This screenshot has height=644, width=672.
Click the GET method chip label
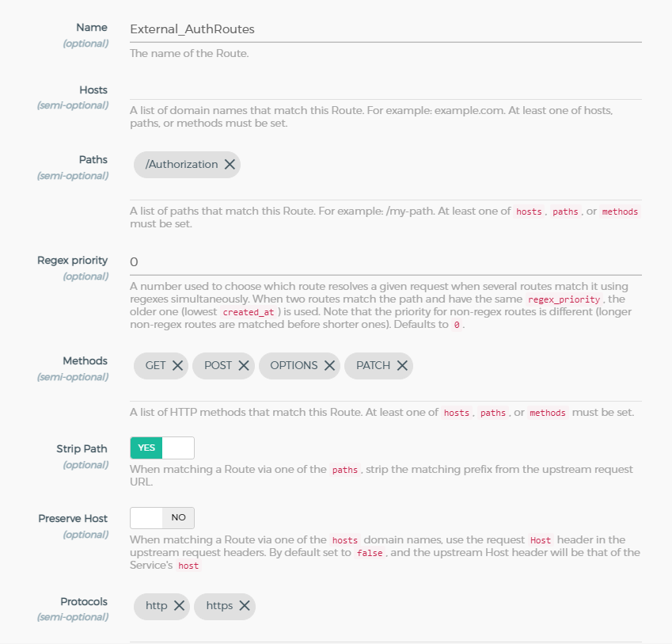(x=155, y=366)
